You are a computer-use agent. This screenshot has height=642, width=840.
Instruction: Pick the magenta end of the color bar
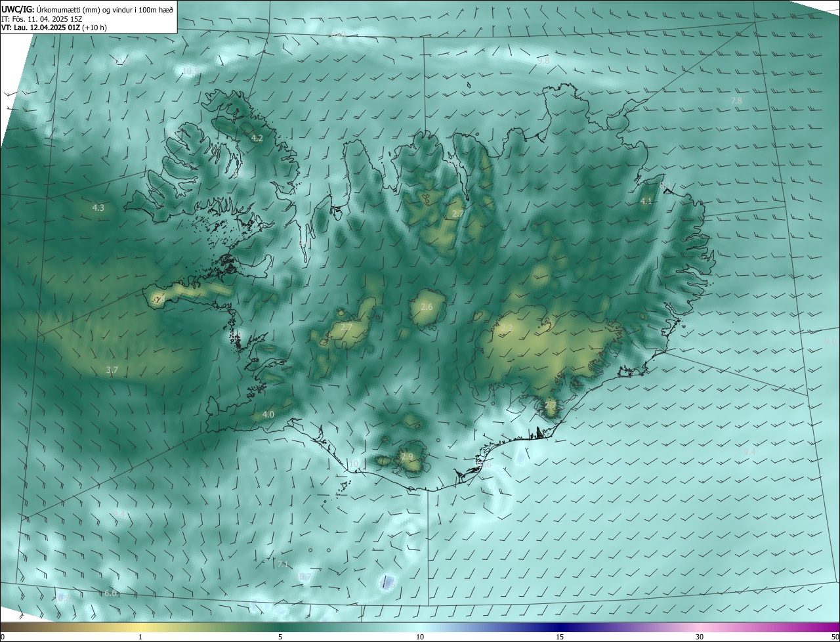pyautogui.click(x=827, y=627)
